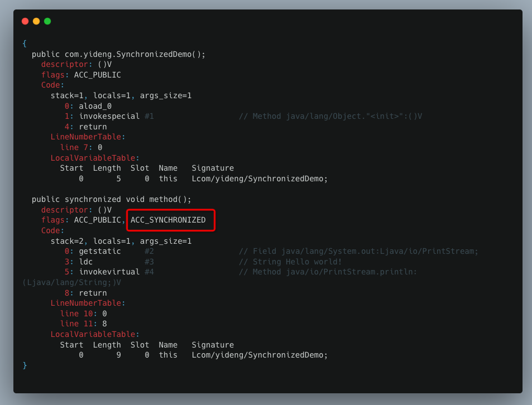
Task: Select the "4: return" instruction
Action: (x=85, y=127)
